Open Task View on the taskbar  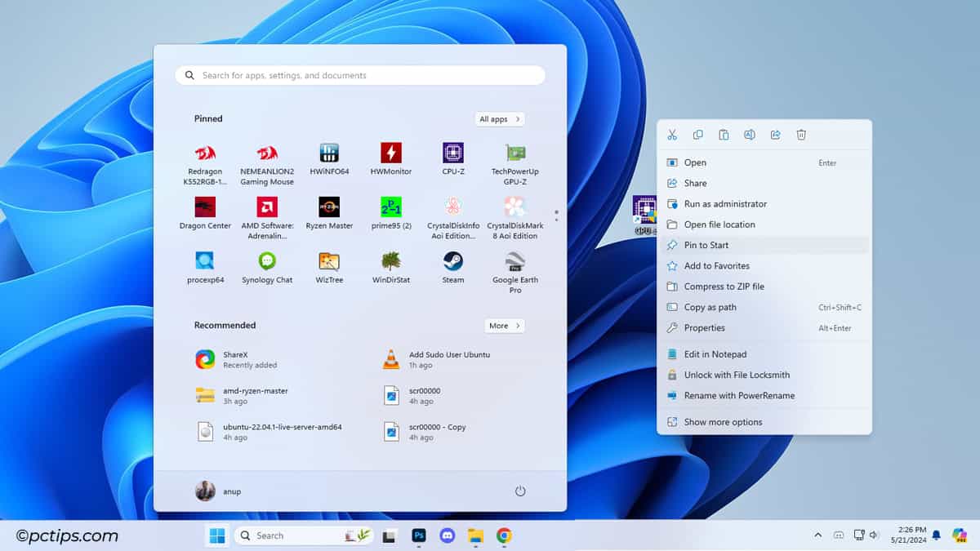[x=390, y=536]
